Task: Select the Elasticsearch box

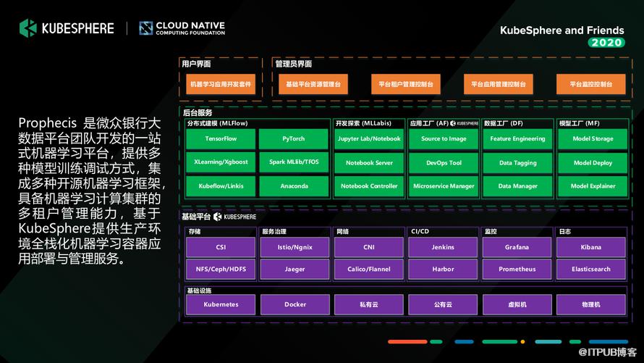Action: tap(591, 270)
